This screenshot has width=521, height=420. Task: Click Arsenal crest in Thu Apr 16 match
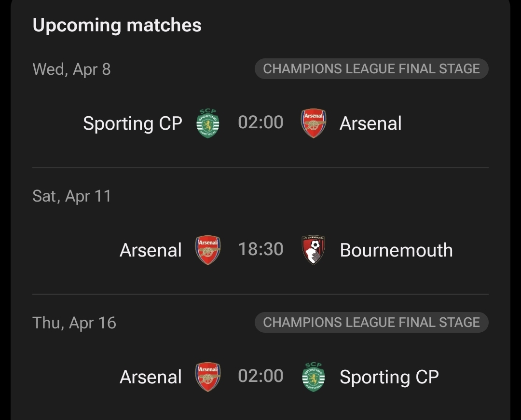point(208,377)
